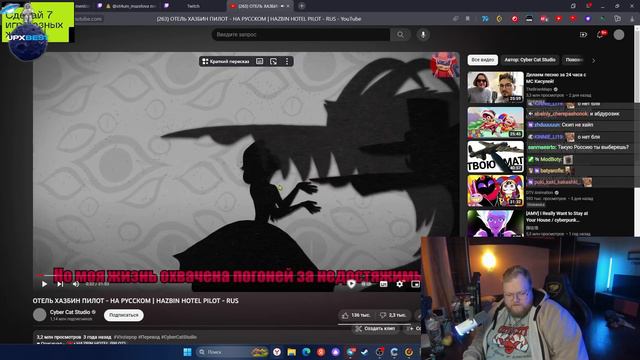Open File Explorer from taskbar
Screen dimensions: 640x360
[291, 352]
